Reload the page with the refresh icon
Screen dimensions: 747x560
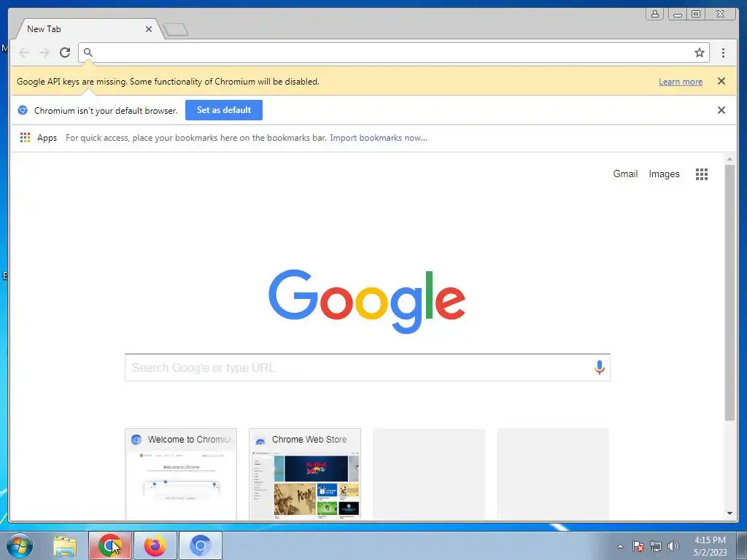click(x=65, y=52)
